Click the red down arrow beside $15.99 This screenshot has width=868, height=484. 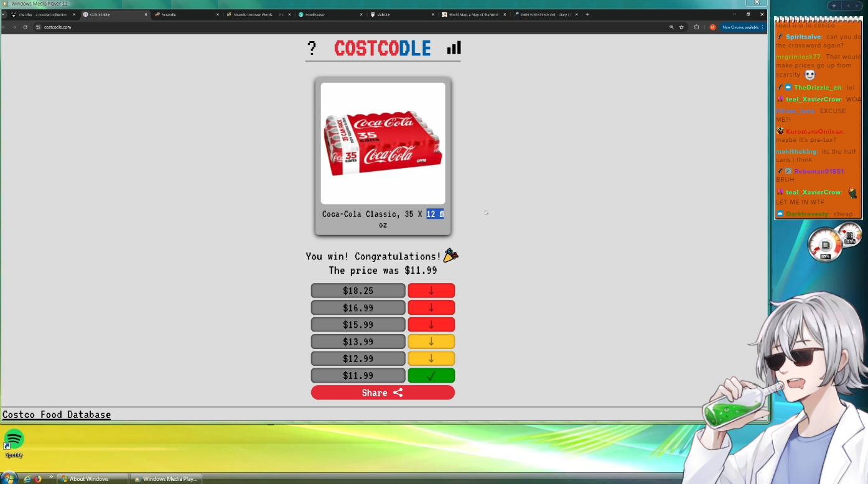point(431,325)
